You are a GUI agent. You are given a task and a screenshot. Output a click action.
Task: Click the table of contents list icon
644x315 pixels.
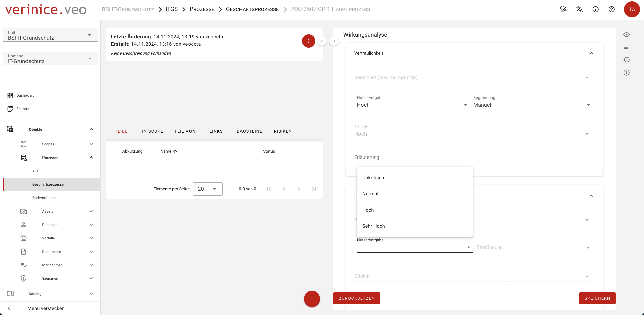coord(626,47)
